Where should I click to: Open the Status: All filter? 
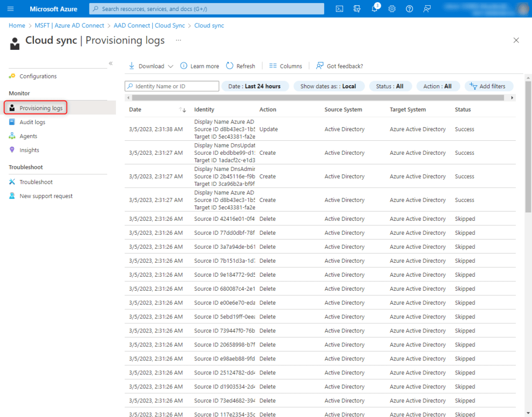(x=390, y=86)
